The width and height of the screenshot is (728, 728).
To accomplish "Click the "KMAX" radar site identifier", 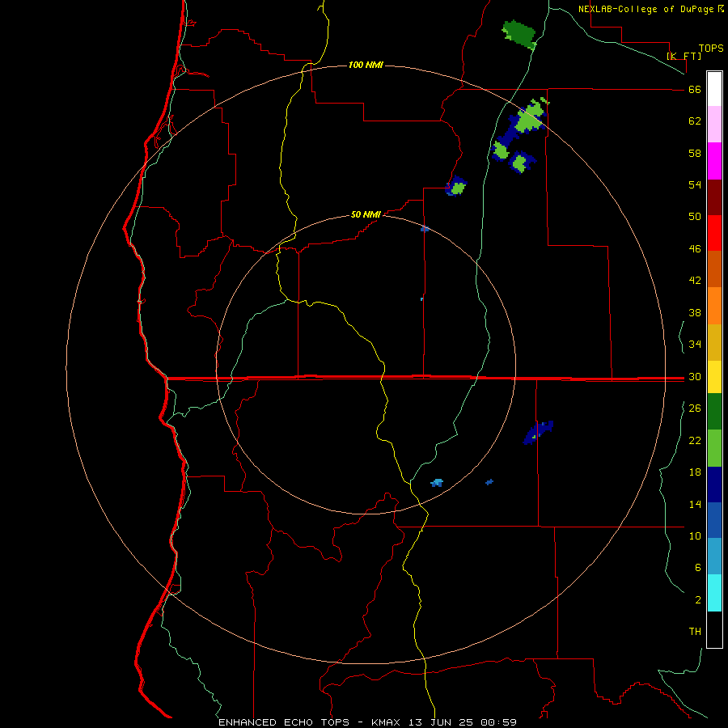I will [x=387, y=722].
